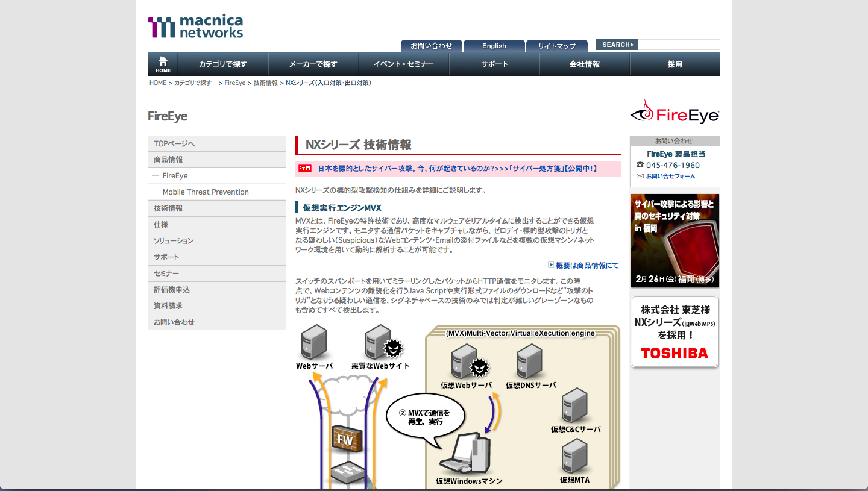Click the Webサーバ server icon in diagram

pyautogui.click(x=314, y=342)
